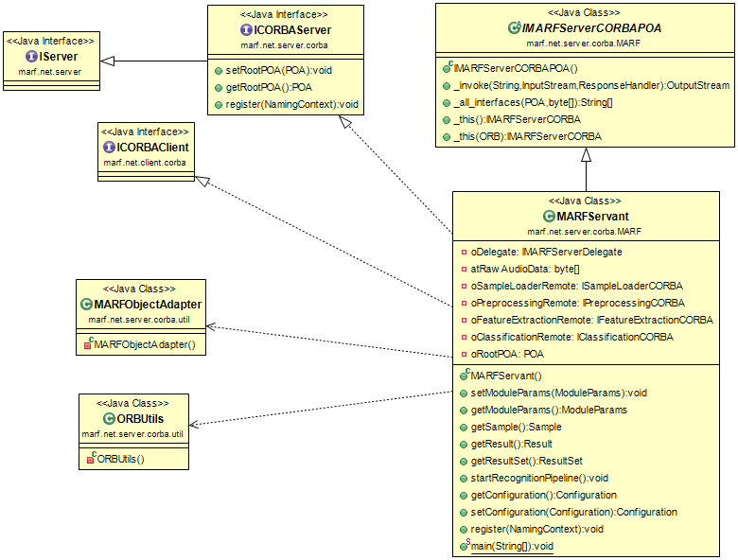Image resolution: width=738 pixels, height=560 pixels.
Task: Click the getSample method's green icon
Action: pos(464,428)
